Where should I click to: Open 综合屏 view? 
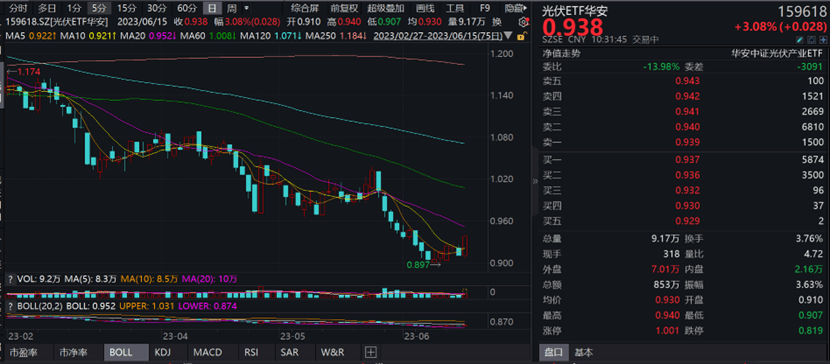click(x=305, y=8)
